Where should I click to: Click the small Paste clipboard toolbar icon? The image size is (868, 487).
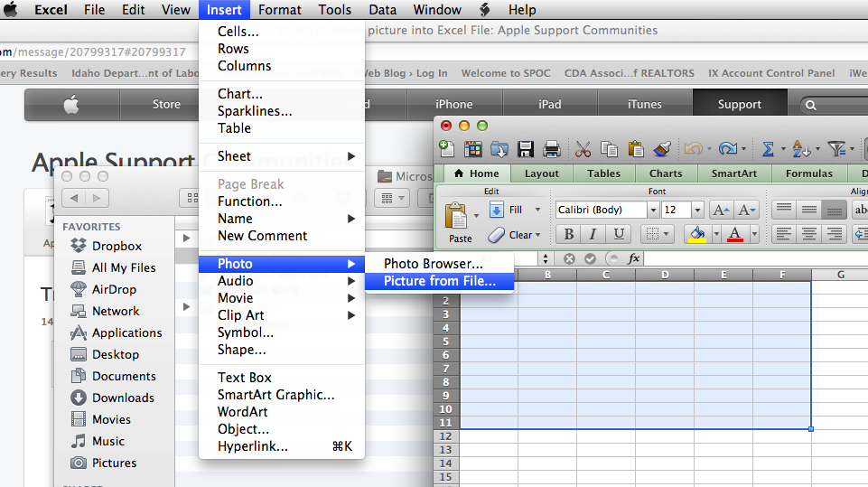coord(636,148)
